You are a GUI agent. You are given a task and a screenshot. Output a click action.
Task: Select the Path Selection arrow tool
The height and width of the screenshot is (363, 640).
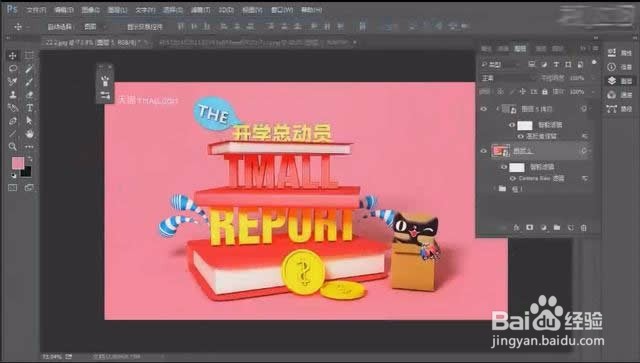29,121
